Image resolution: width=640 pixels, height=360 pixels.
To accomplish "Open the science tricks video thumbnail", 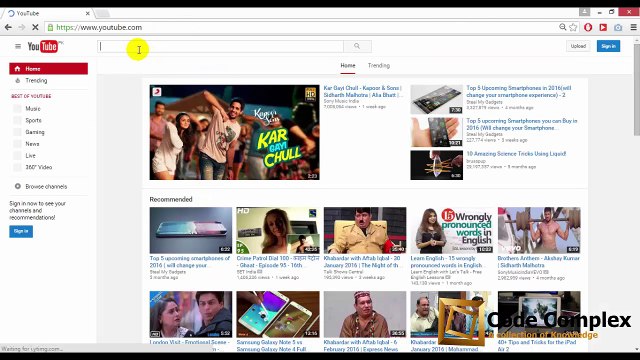I will (x=436, y=165).
